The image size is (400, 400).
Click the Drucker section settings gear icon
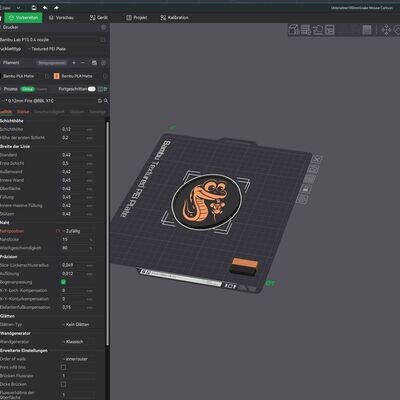tap(103, 28)
